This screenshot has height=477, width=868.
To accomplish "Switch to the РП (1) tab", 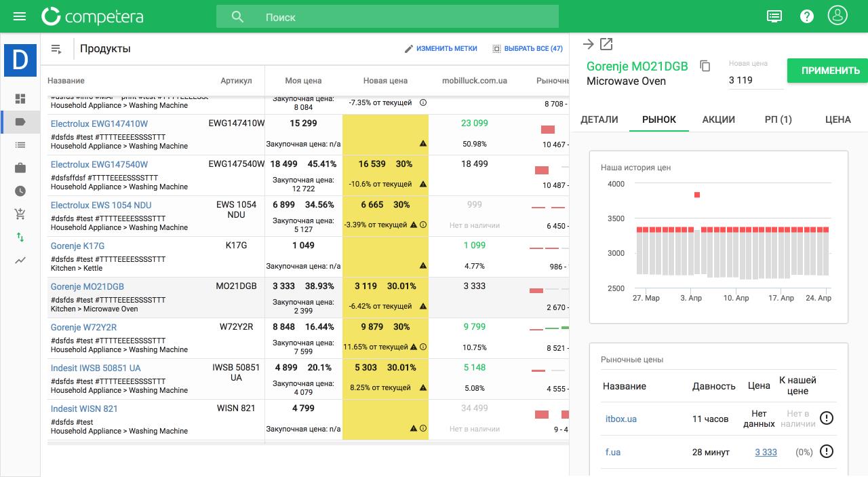I will coord(778,119).
